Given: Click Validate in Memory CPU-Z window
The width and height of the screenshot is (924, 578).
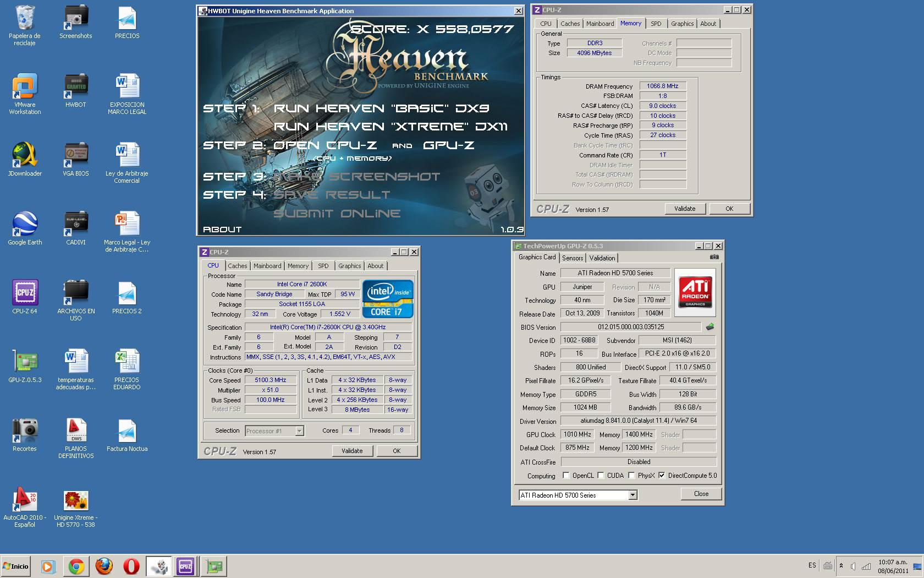Looking at the screenshot, I should pyautogui.click(x=685, y=209).
